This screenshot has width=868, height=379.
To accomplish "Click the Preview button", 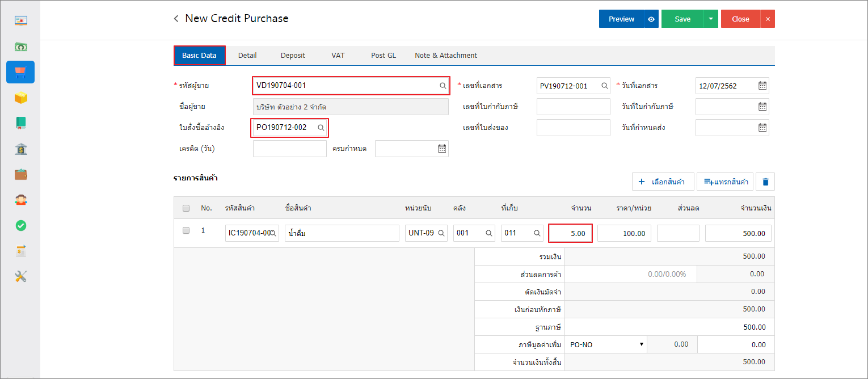I will point(621,19).
